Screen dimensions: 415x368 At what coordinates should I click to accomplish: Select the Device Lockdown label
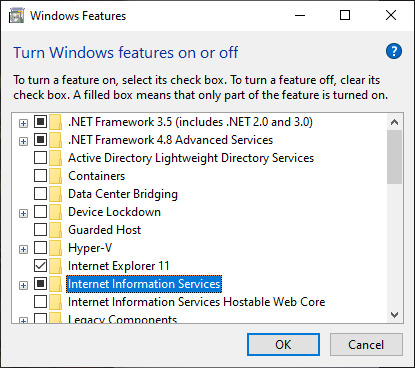114,212
